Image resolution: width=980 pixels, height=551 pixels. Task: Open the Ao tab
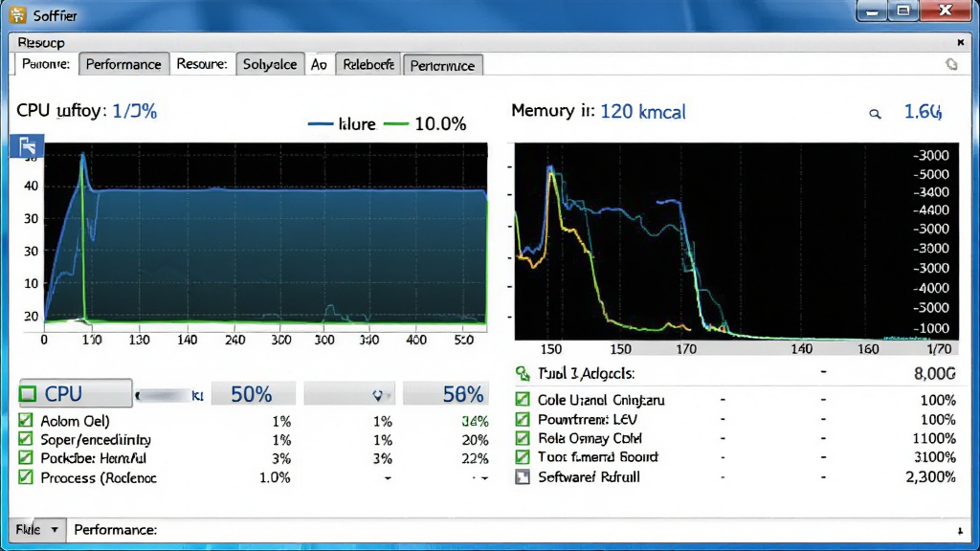pyautogui.click(x=320, y=64)
